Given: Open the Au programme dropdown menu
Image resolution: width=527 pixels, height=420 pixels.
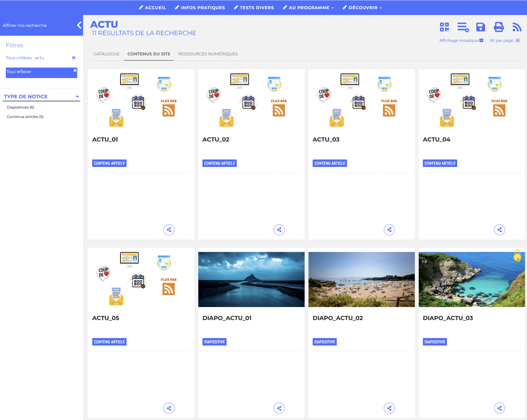Looking at the screenshot, I should (308, 8).
